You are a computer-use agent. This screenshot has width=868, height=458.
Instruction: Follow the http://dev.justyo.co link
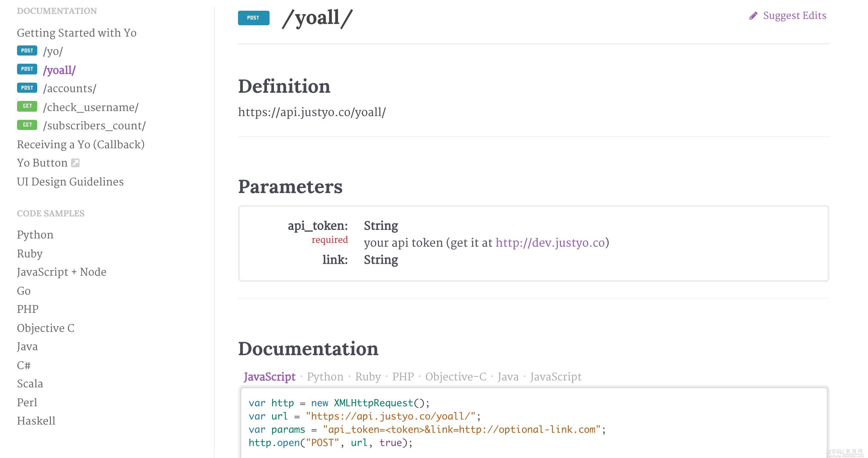(550, 243)
